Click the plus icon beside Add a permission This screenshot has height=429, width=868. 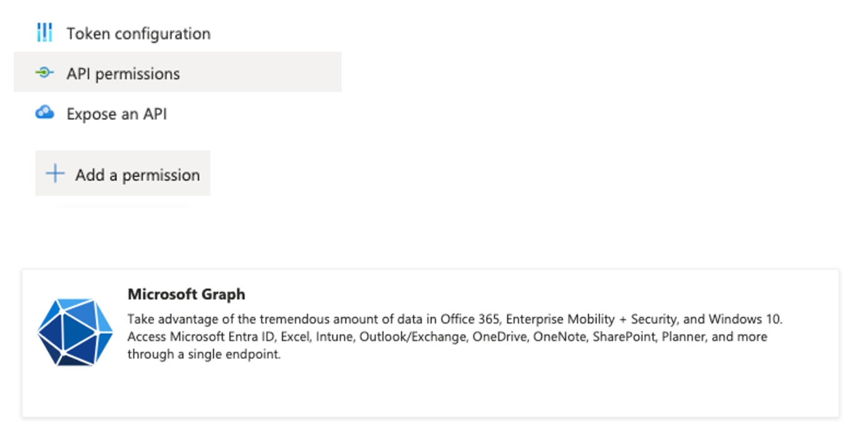coord(56,174)
